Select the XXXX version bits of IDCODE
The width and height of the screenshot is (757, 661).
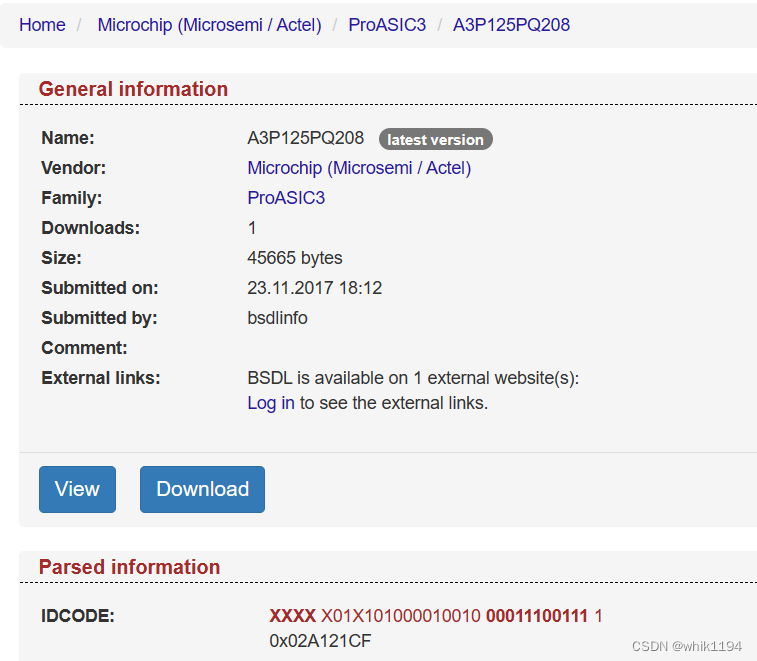[293, 616]
